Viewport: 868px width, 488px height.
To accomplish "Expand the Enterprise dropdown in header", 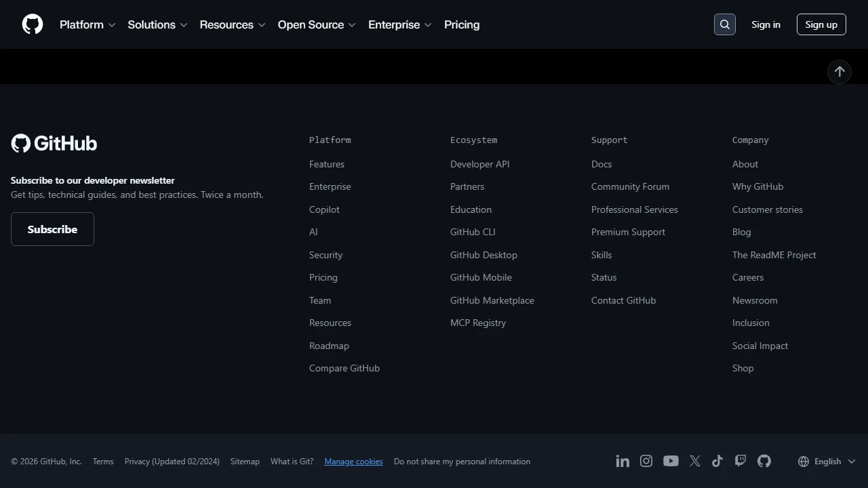I will tap(400, 24).
